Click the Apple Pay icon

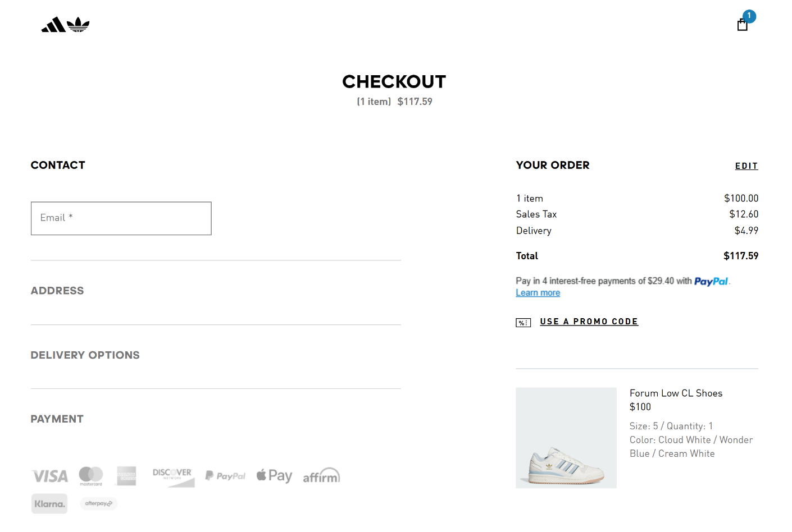click(274, 476)
